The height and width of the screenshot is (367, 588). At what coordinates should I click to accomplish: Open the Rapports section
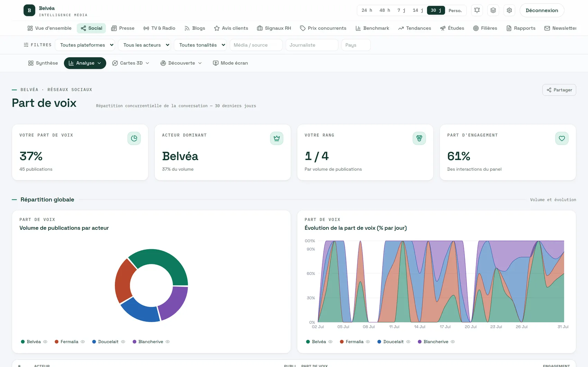click(521, 28)
